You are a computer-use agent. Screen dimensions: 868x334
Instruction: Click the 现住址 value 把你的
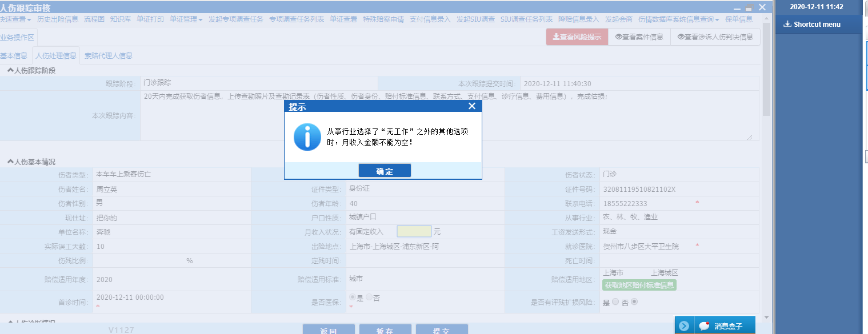107,218
